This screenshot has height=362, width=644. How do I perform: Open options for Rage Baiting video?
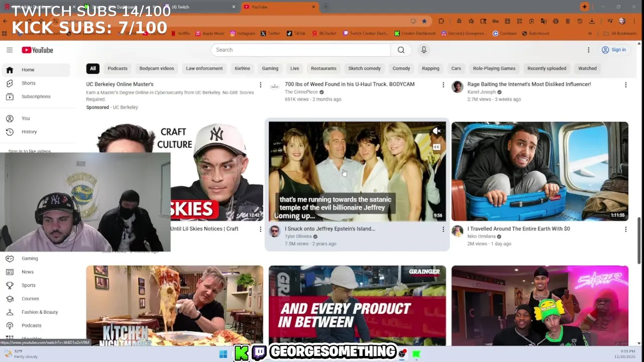click(x=625, y=85)
